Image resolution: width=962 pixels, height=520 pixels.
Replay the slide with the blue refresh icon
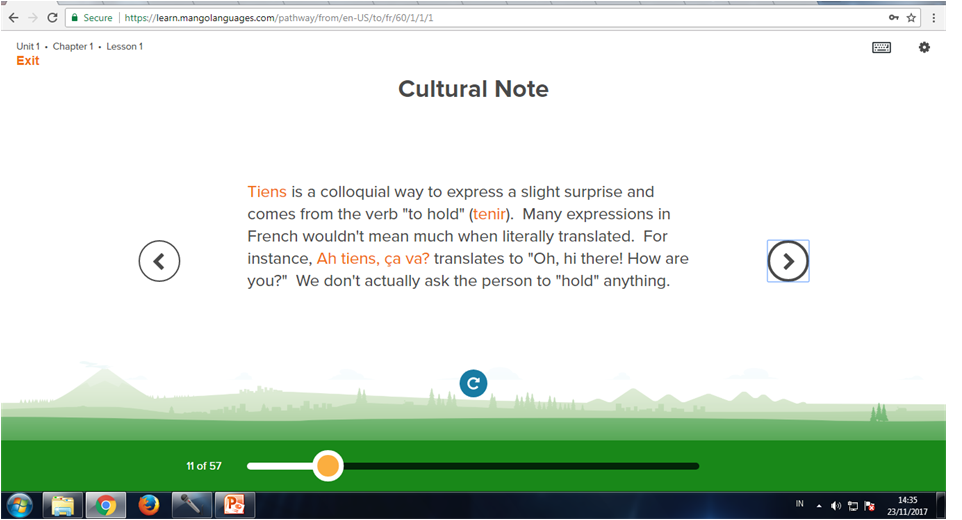click(x=473, y=383)
